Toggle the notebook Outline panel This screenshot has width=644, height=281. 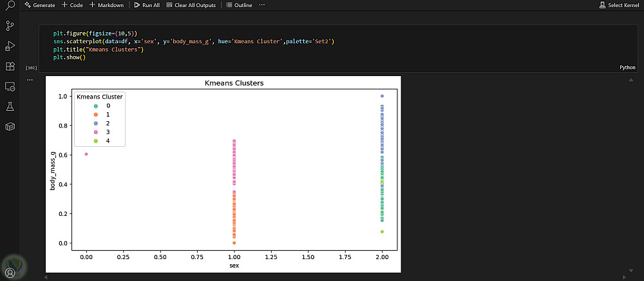coord(240,5)
